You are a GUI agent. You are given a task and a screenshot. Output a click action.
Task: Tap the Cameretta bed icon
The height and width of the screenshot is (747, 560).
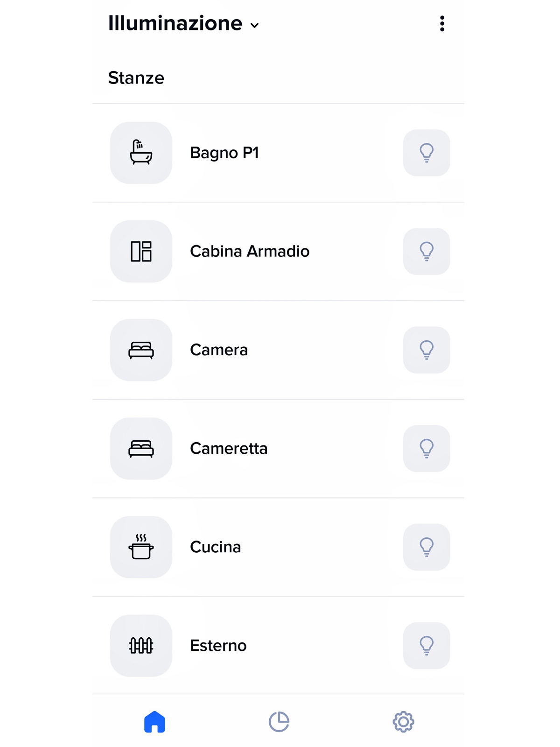pos(141,448)
